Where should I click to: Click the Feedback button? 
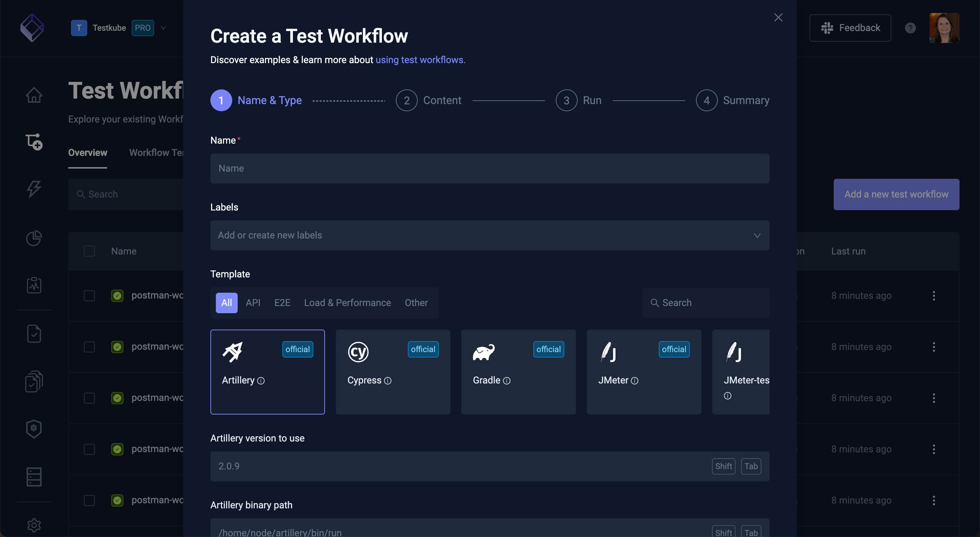(850, 28)
